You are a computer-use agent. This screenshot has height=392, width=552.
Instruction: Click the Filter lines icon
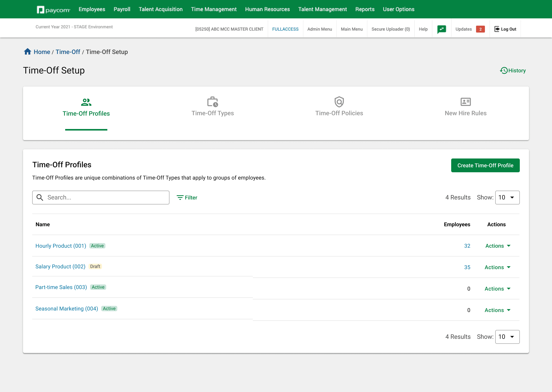(180, 198)
